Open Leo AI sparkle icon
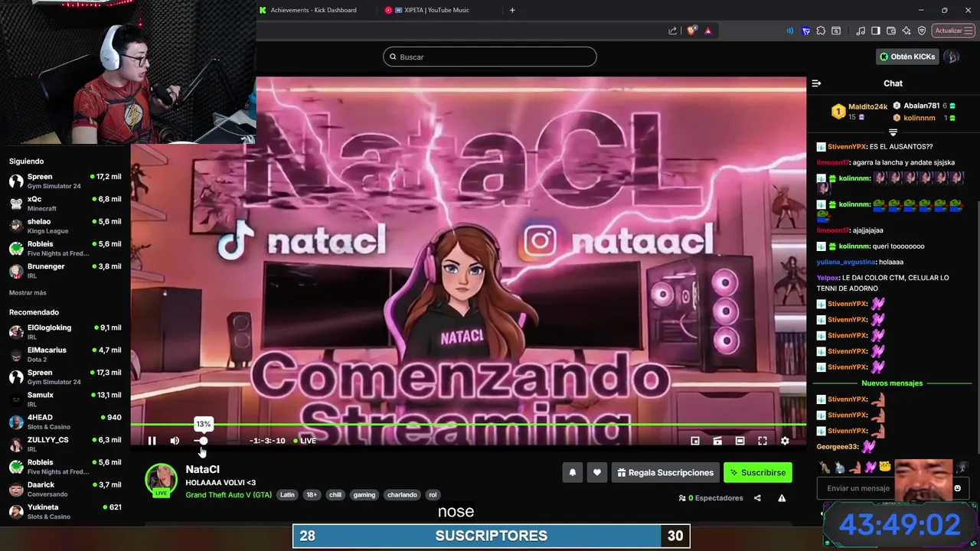Viewport: 980px width, 551px height. 906,31
